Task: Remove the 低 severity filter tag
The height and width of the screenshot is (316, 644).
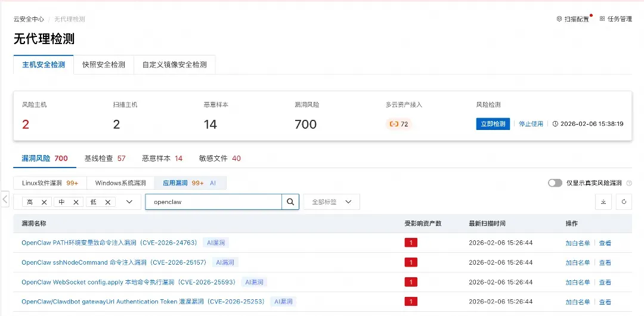Action: tap(108, 202)
